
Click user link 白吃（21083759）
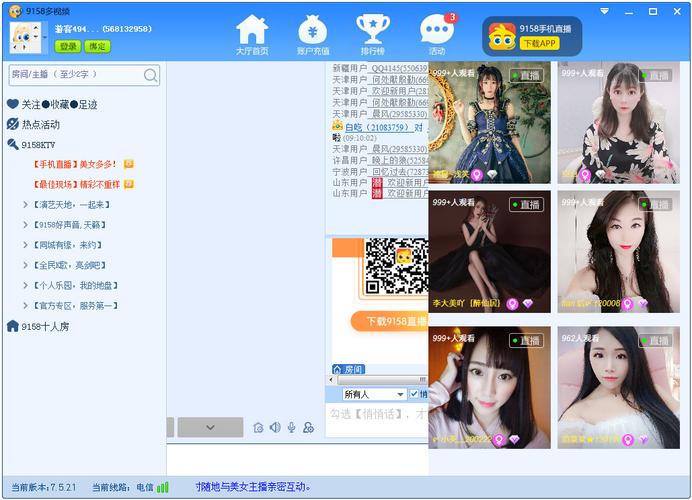click(378, 128)
